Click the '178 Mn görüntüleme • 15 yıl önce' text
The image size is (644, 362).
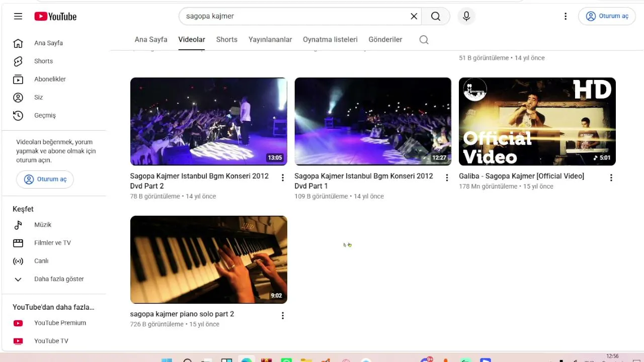point(506,187)
